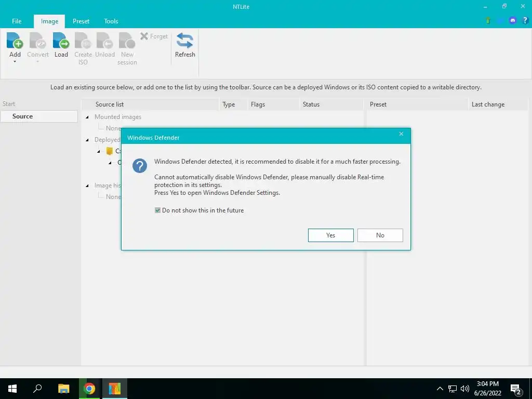The width and height of the screenshot is (532, 399).
Task: Click the network tray icon
Action: point(453,389)
